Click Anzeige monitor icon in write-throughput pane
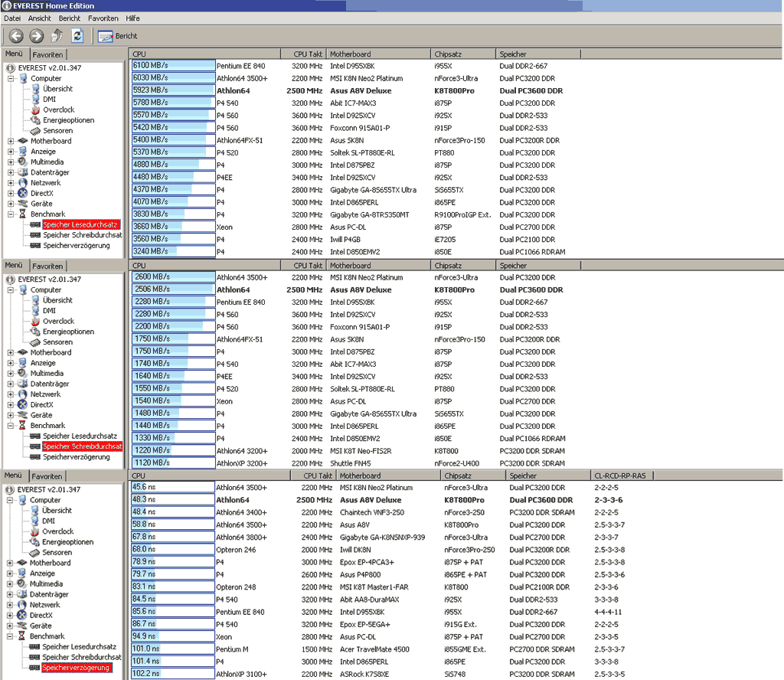 [22, 363]
